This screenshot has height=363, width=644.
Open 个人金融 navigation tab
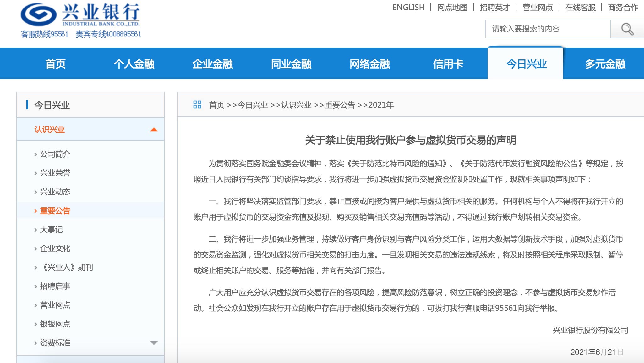(x=134, y=64)
